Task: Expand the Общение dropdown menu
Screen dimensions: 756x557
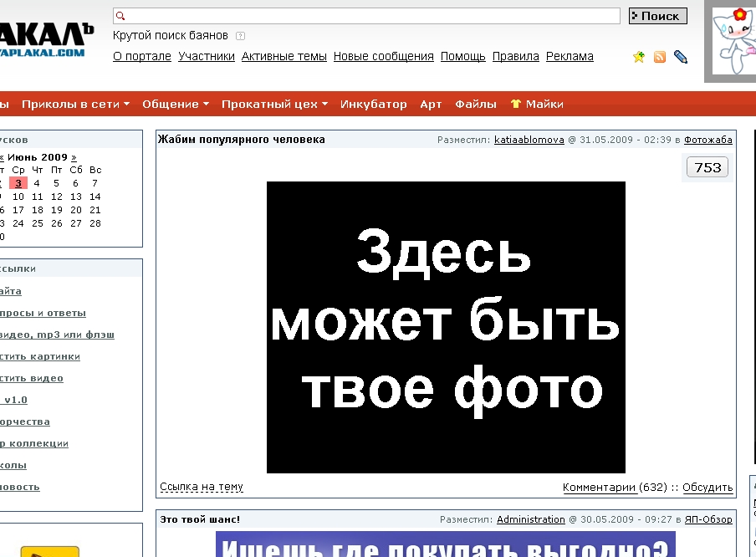Action: pos(176,105)
